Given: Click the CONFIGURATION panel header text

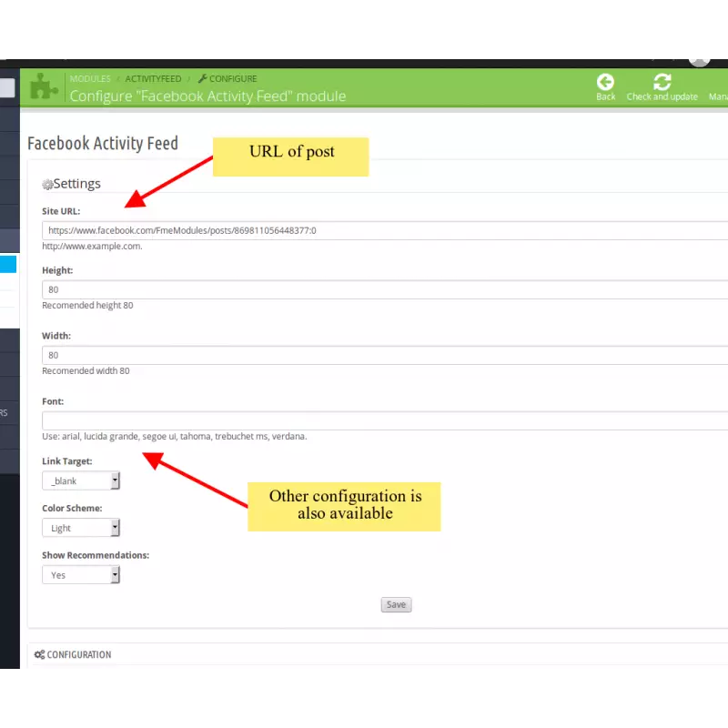Looking at the screenshot, I should point(79,654).
